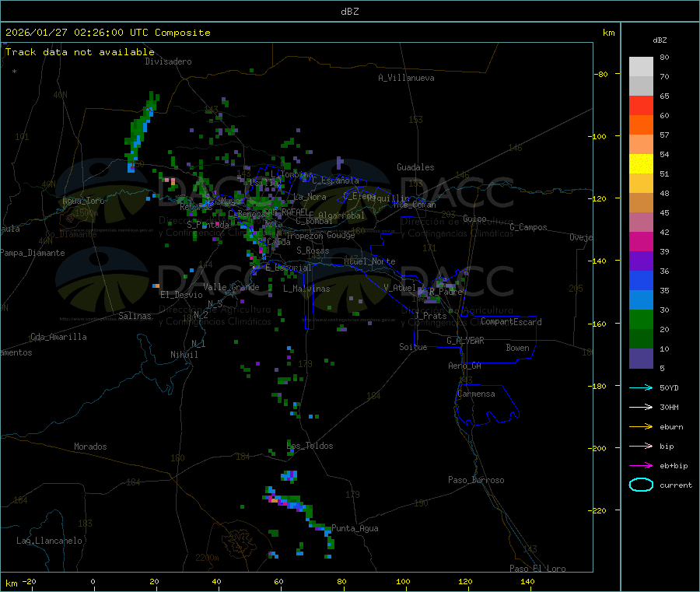Click the Tropezon map label
This screenshot has height=592, width=700.
pos(304,236)
